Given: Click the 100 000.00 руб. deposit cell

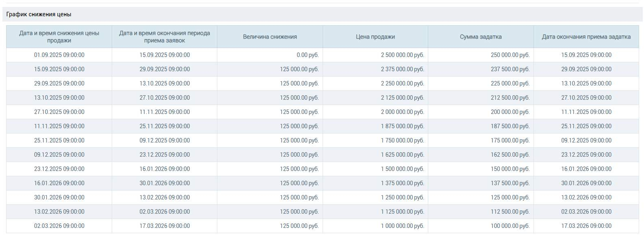Looking at the screenshot, I should (510, 226).
